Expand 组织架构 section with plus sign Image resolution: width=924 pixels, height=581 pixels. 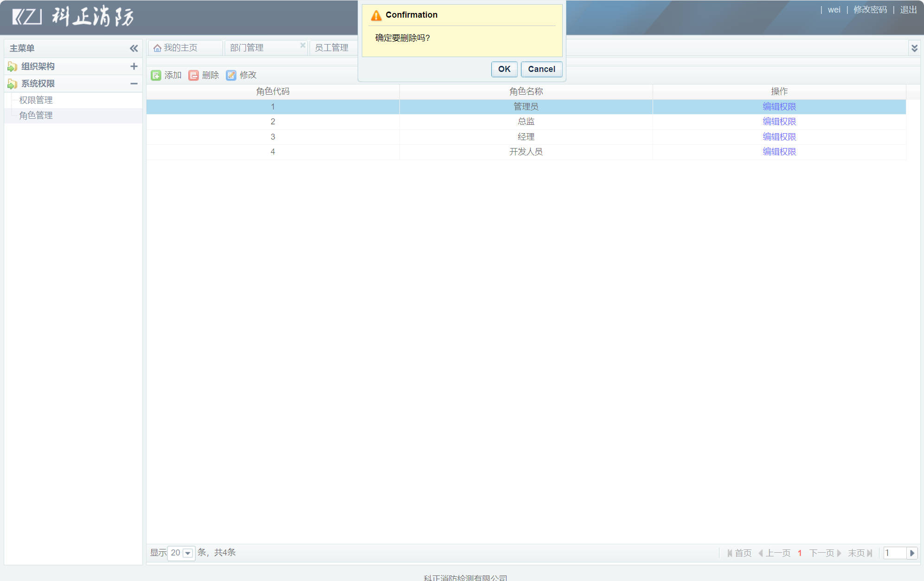134,66
